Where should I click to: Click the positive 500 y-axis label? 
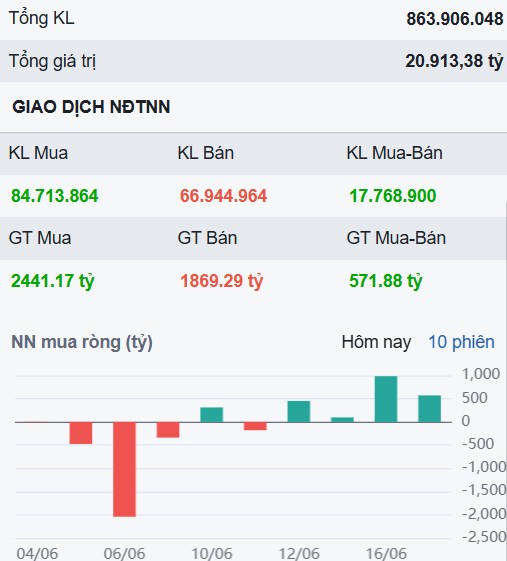[474, 397]
